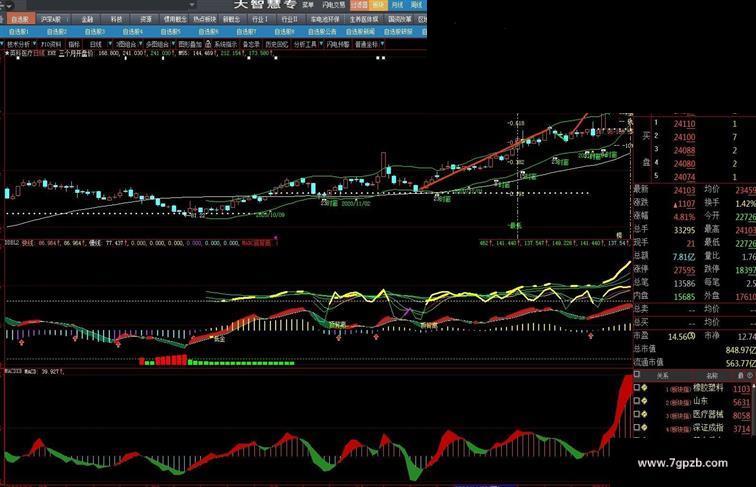Click the 模 marker at chart corner
Image resolution: width=756 pixels, height=487 pixels.
[x=619, y=235]
